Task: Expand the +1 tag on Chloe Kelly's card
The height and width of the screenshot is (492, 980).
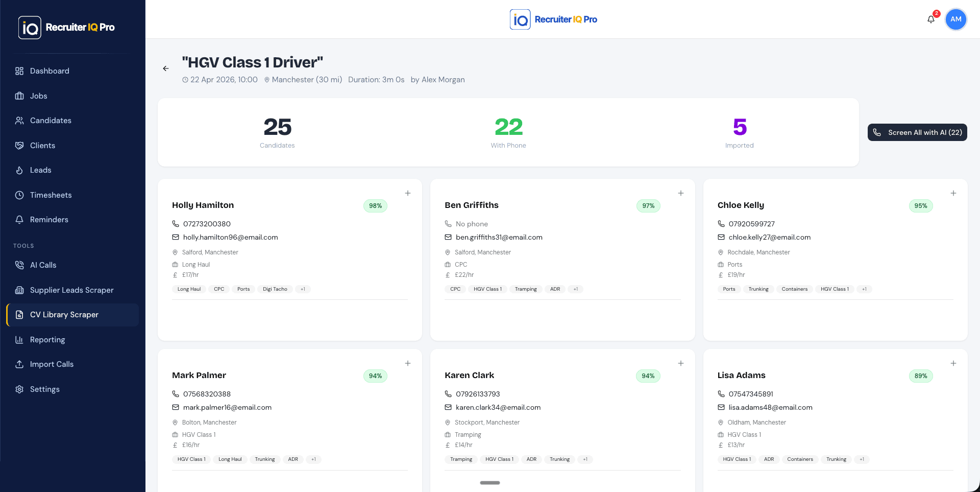Action: pos(864,289)
